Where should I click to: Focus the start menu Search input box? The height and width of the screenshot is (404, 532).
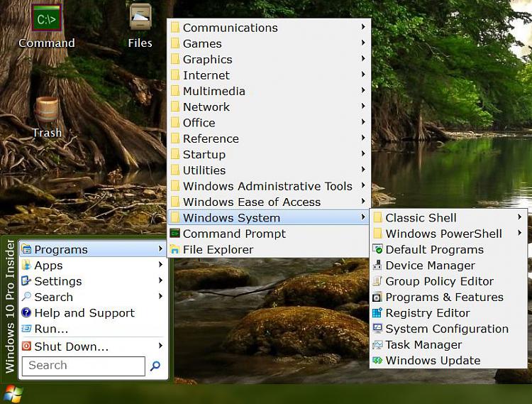[84, 366]
